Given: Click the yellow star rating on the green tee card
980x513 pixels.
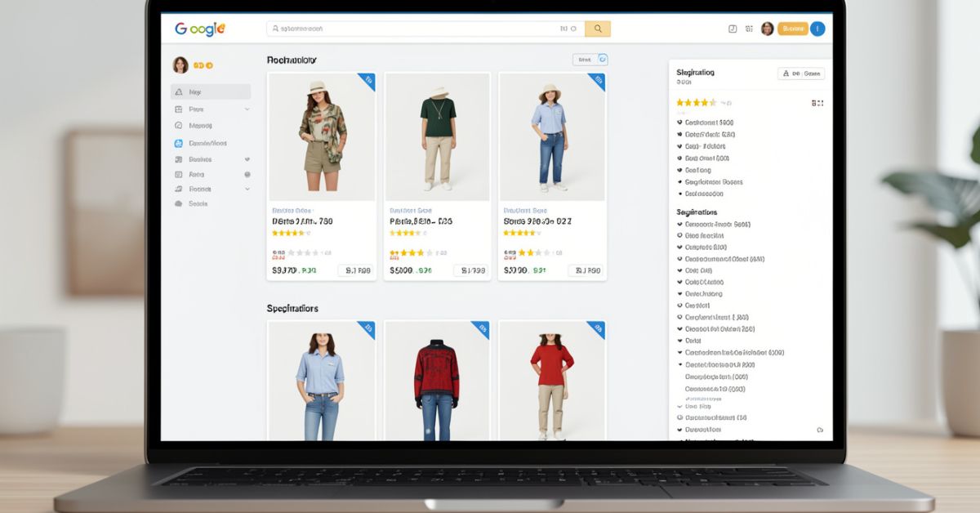Looking at the screenshot, I should pyautogui.click(x=406, y=233).
